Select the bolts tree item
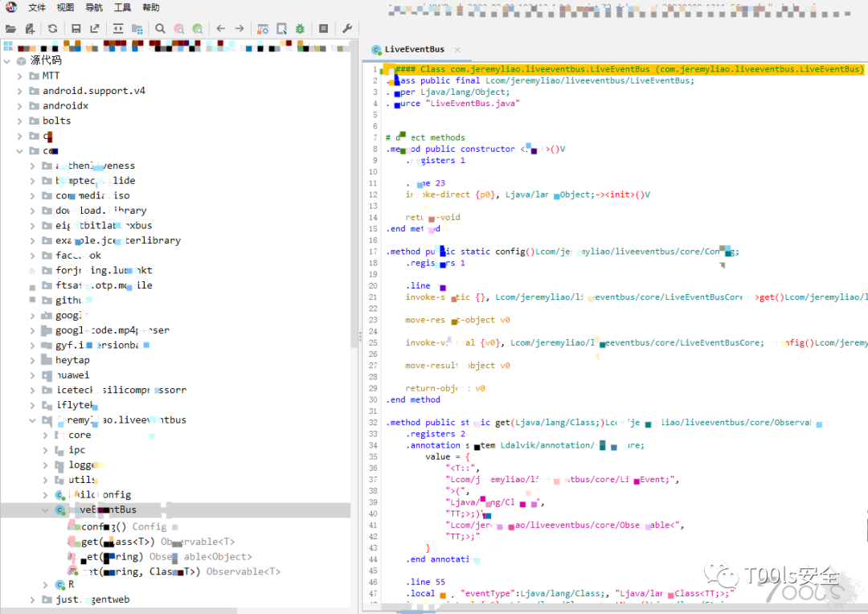 [x=56, y=121]
